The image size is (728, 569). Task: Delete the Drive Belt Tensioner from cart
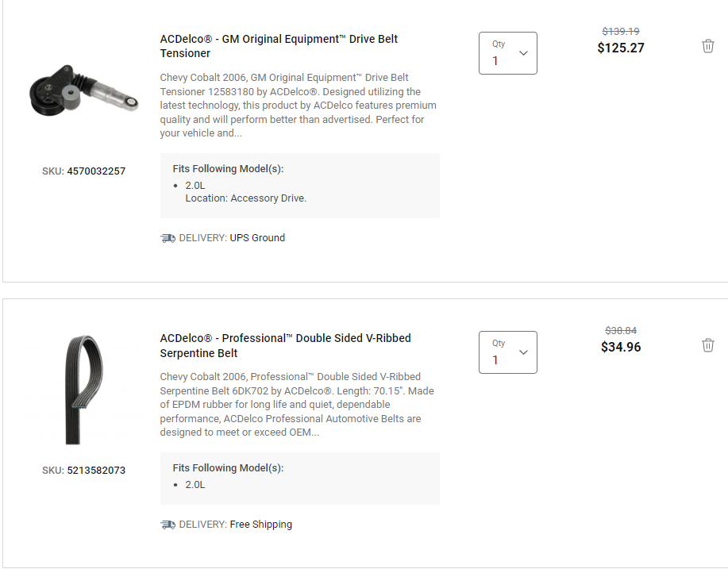pyautogui.click(x=707, y=46)
